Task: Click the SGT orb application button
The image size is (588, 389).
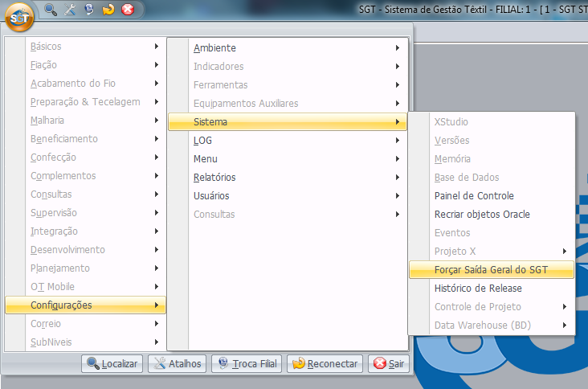Action: [x=19, y=14]
